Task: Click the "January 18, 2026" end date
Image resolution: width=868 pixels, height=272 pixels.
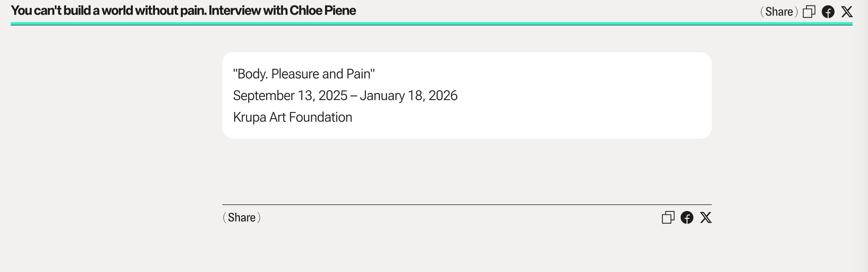Action: click(409, 95)
